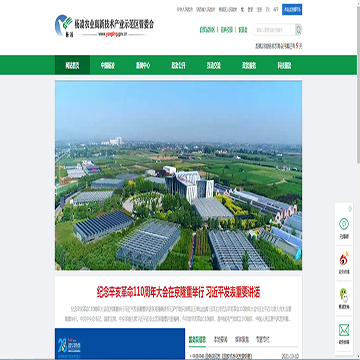Open the 中国杨凌 navigation item
This screenshot has width=360, height=360.
pyautogui.click(x=108, y=65)
